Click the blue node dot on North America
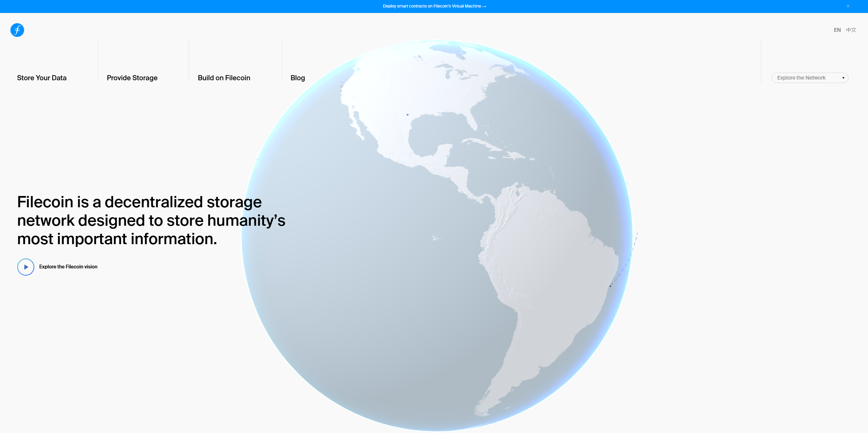The image size is (868, 433). 407,115
